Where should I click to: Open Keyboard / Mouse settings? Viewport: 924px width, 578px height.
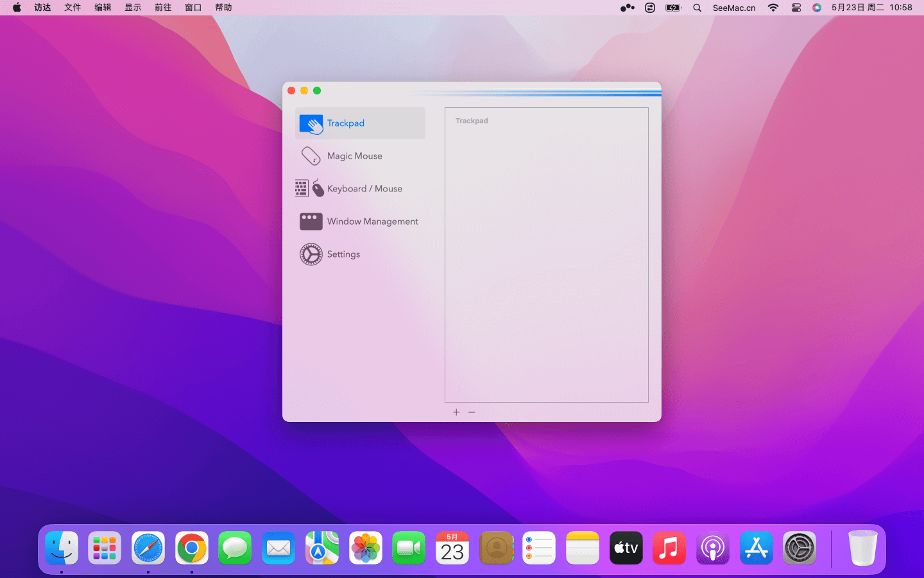364,189
